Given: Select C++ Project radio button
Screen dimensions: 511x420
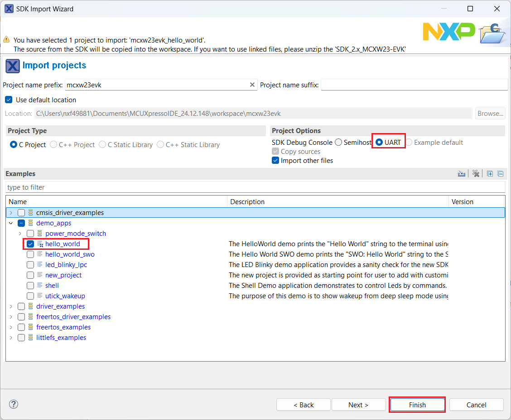Looking at the screenshot, I should tap(53, 144).
